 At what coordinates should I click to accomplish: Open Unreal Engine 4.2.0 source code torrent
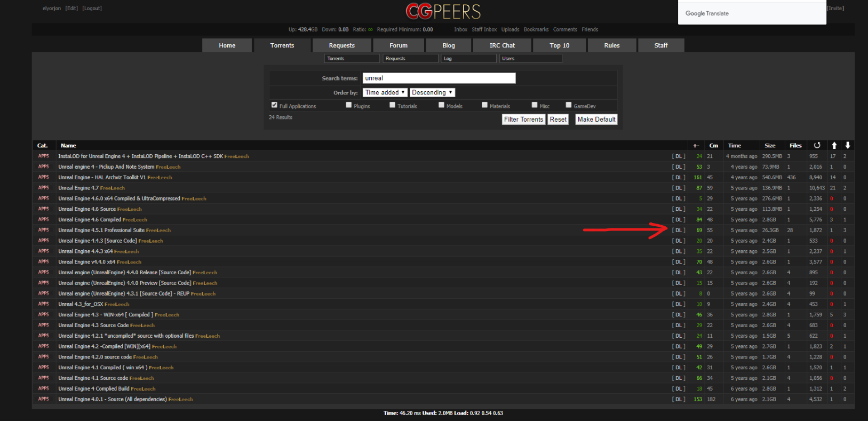coord(95,357)
